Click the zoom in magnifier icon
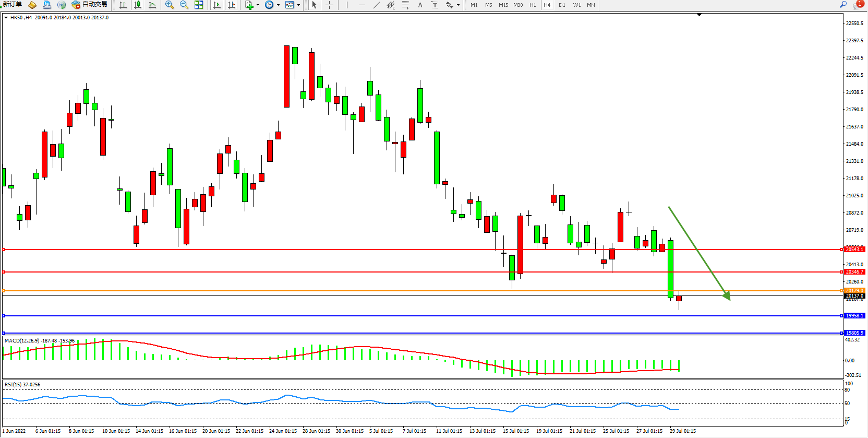868x438 pixels. point(169,5)
